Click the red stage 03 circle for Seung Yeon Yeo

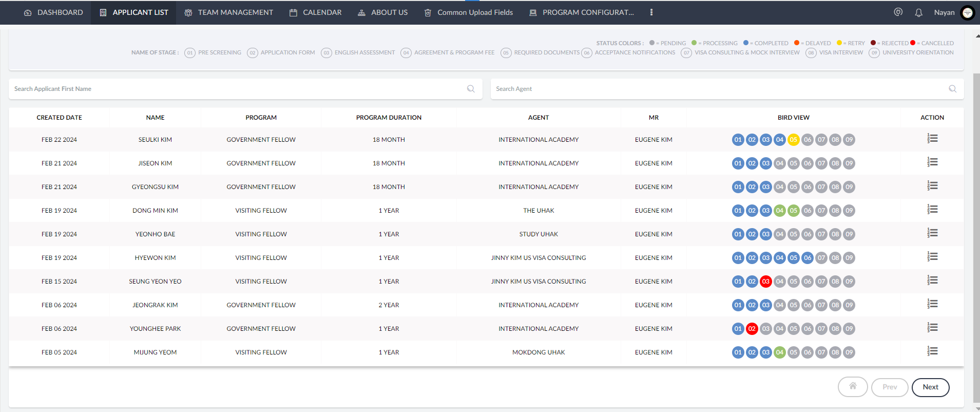point(766,282)
